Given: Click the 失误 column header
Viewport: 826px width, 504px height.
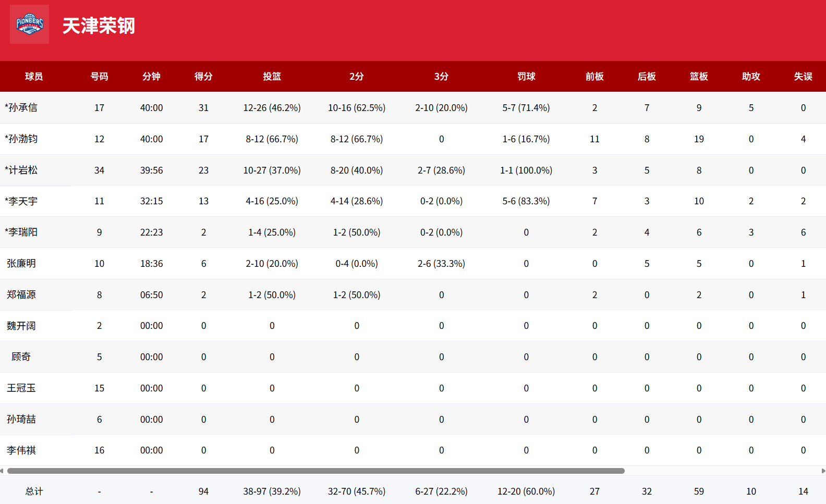Looking at the screenshot, I should point(803,77).
